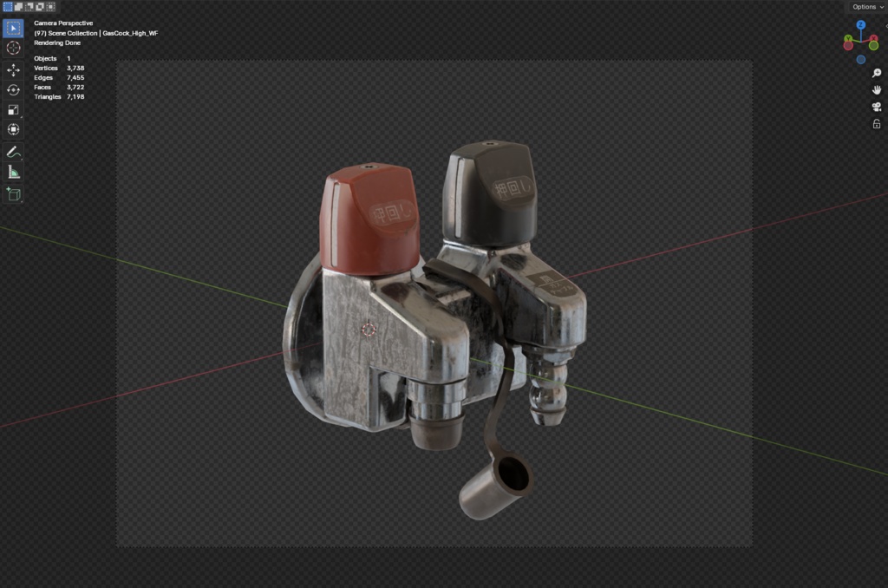
Task: Toggle the camera view icon
Action: [x=877, y=107]
